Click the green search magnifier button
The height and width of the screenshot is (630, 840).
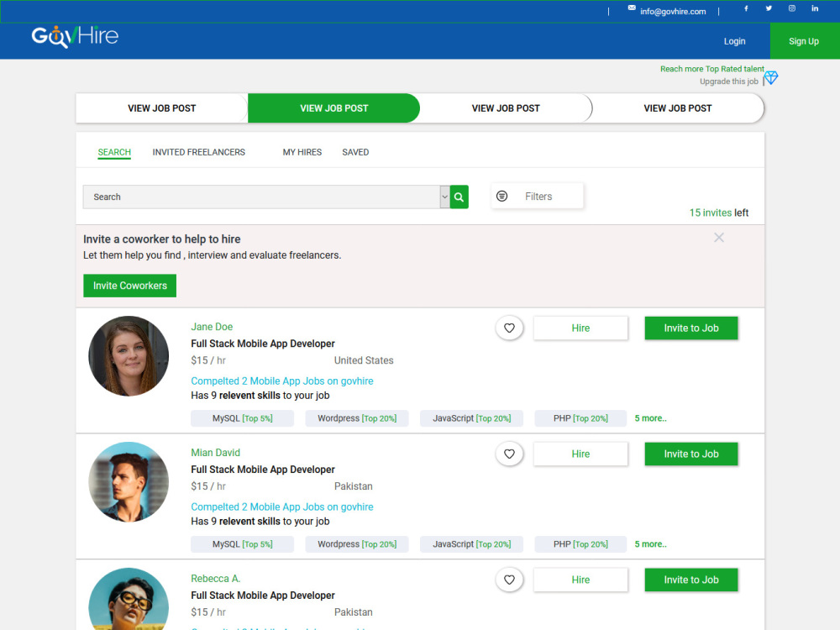pos(459,197)
